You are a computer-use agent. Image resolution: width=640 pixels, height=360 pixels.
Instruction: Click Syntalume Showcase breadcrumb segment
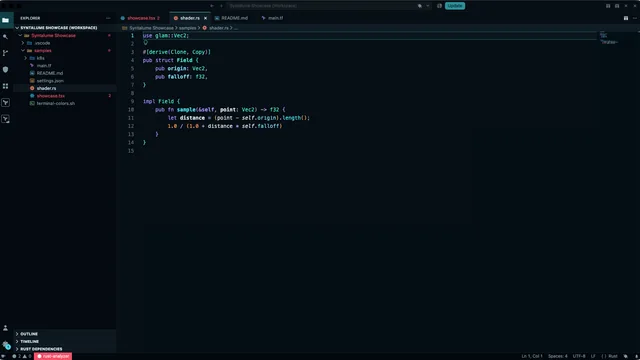click(151, 28)
